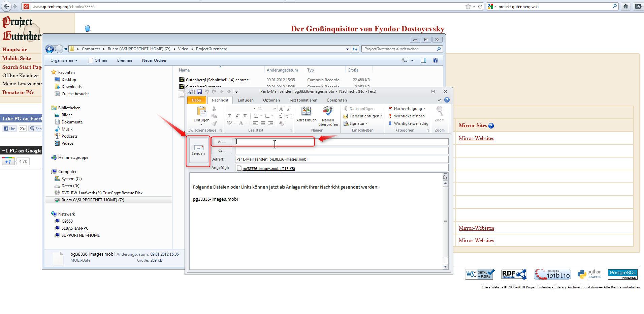Open the font size dropdown
The image size is (644, 314).
(x=275, y=109)
